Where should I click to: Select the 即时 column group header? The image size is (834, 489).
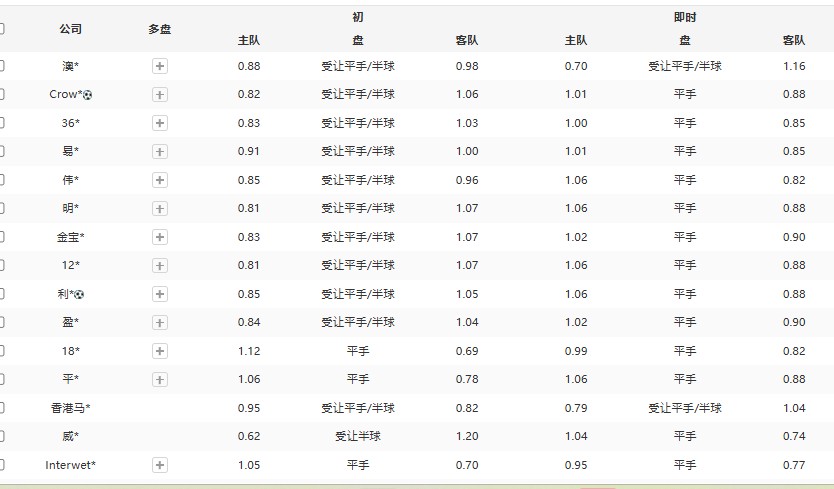685,18
